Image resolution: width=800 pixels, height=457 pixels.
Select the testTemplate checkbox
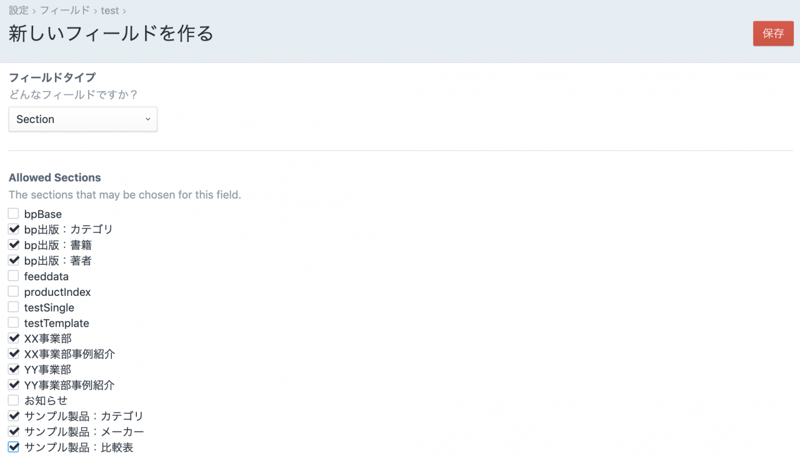click(x=14, y=323)
